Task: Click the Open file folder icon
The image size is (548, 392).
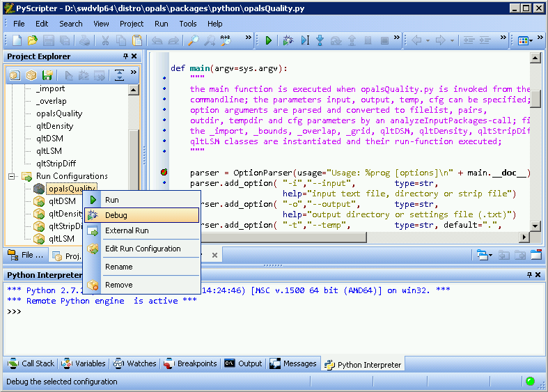Action: 32,41
